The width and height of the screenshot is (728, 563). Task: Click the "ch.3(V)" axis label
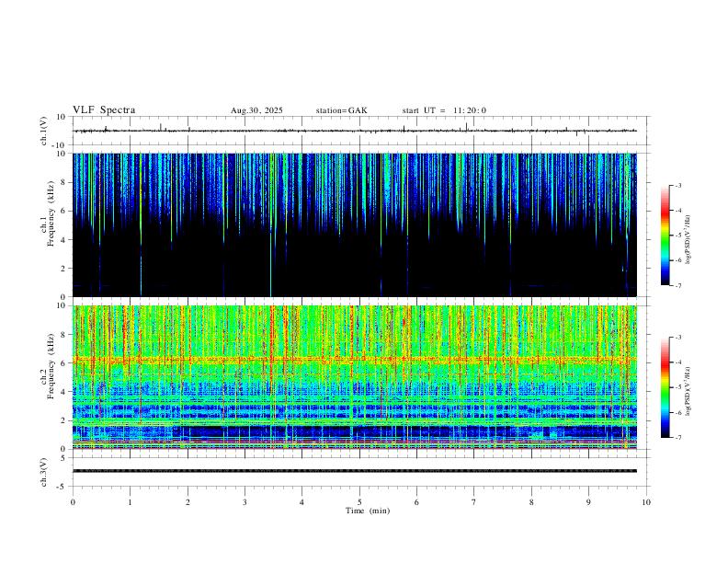(x=44, y=472)
